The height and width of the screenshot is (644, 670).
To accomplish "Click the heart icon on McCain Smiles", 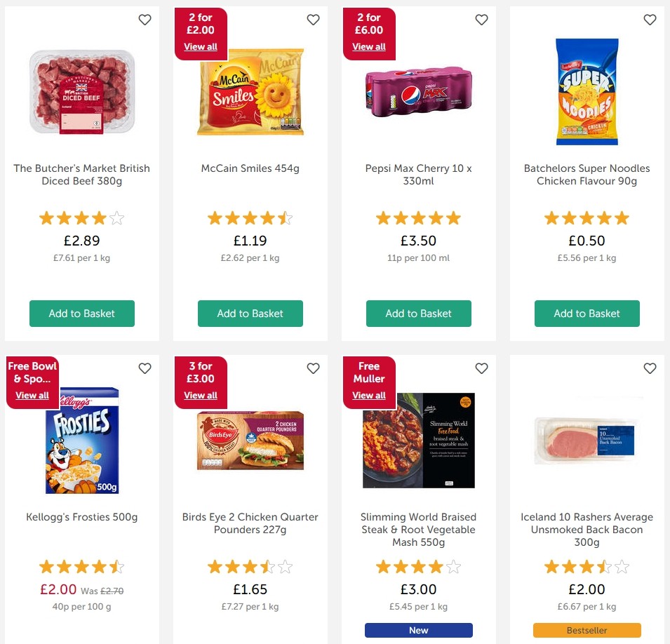I will point(313,20).
